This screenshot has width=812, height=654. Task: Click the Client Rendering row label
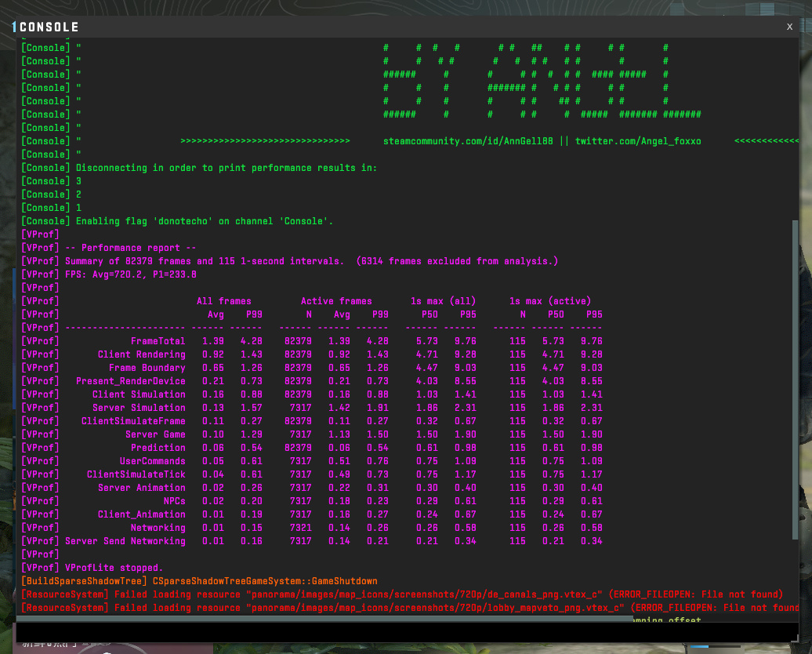[141, 354]
